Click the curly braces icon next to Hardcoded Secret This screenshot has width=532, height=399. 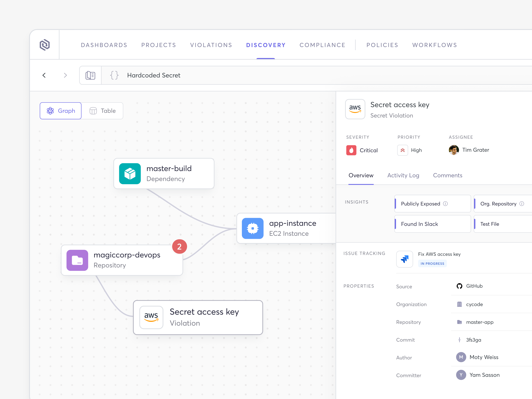coord(114,75)
